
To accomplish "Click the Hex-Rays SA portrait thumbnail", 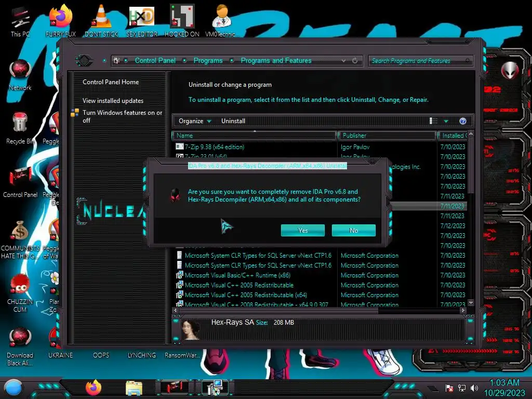I will [x=191, y=329].
